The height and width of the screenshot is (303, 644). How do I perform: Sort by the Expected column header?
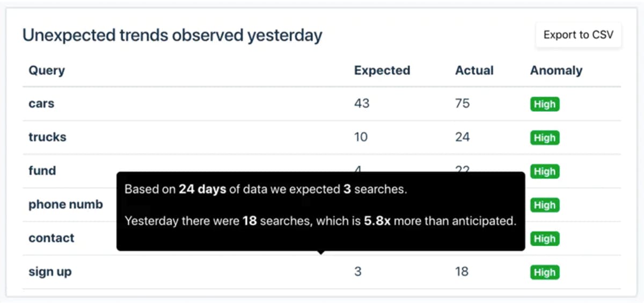tap(382, 70)
